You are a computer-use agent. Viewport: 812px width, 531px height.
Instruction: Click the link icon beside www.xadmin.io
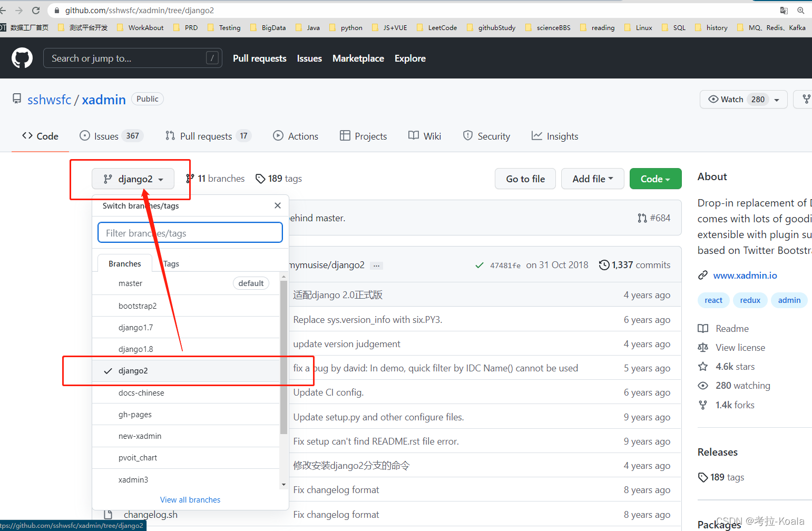[702, 275]
